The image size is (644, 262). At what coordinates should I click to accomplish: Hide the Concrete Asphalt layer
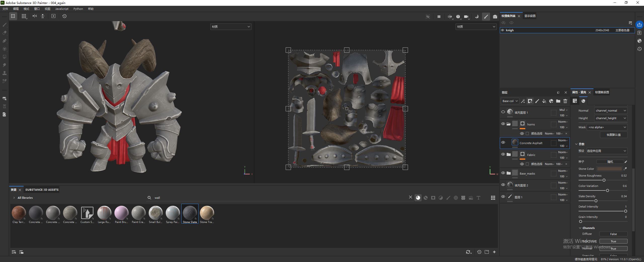503,143
